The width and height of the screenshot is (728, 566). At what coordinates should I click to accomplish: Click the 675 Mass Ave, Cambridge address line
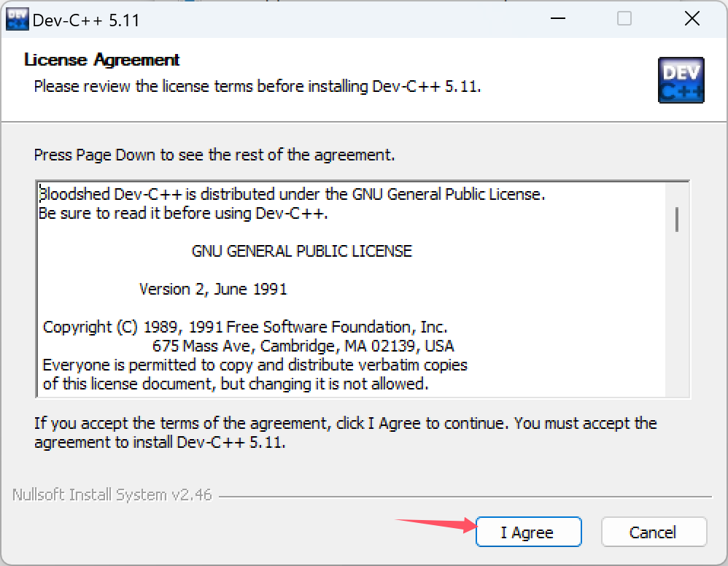point(303,346)
